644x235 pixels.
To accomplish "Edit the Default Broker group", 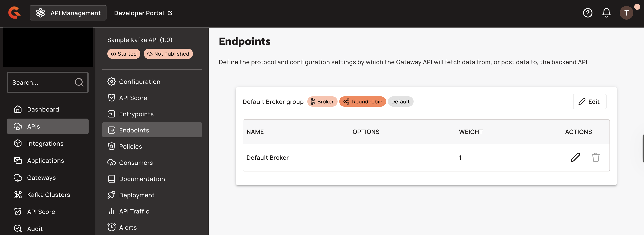I will point(589,102).
